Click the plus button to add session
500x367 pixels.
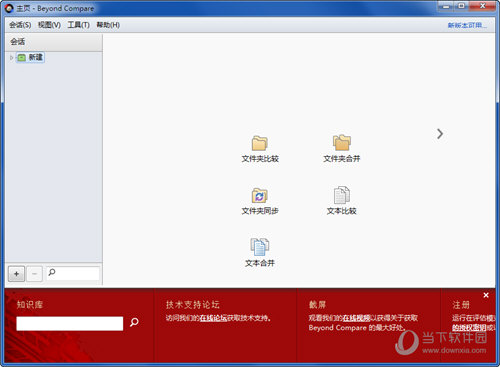tap(16, 274)
